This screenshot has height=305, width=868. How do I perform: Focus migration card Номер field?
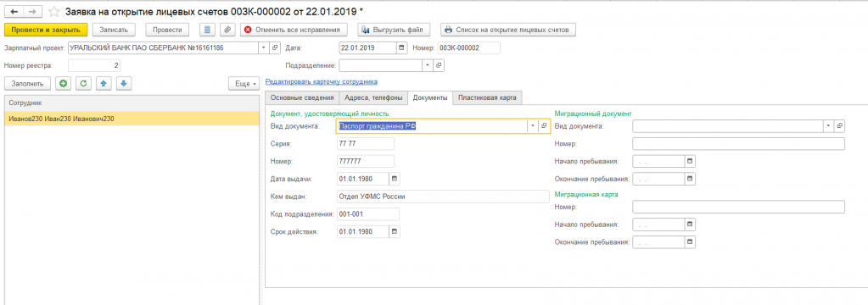pyautogui.click(x=738, y=207)
